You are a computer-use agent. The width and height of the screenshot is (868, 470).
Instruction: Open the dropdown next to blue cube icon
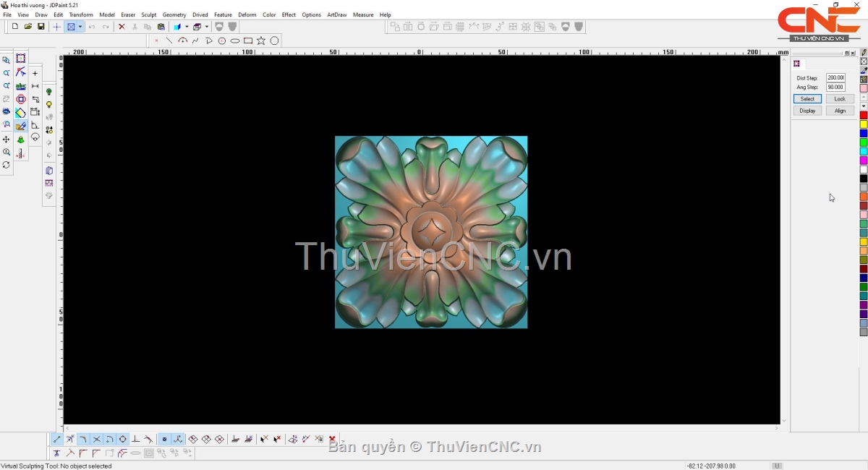click(x=187, y=27)
